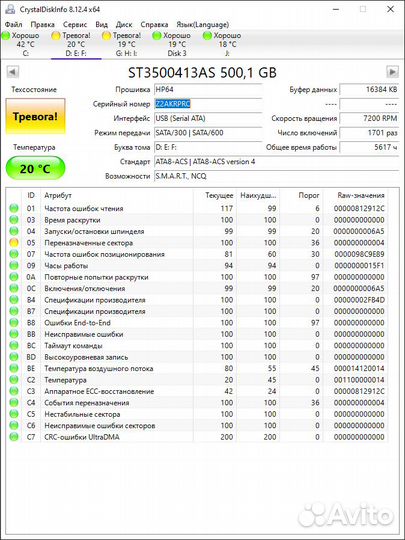
Task: Go to next disk arrow button
Action: (x=392, y=72)
